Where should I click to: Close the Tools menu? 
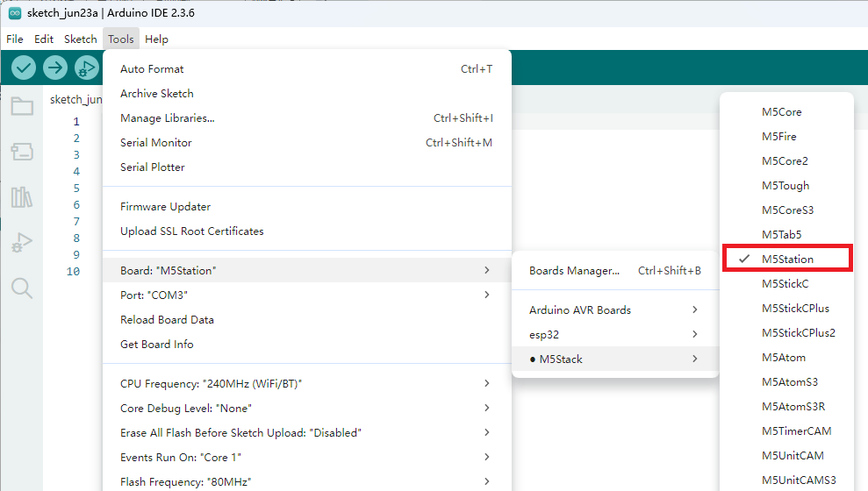[x=121, y=39]
